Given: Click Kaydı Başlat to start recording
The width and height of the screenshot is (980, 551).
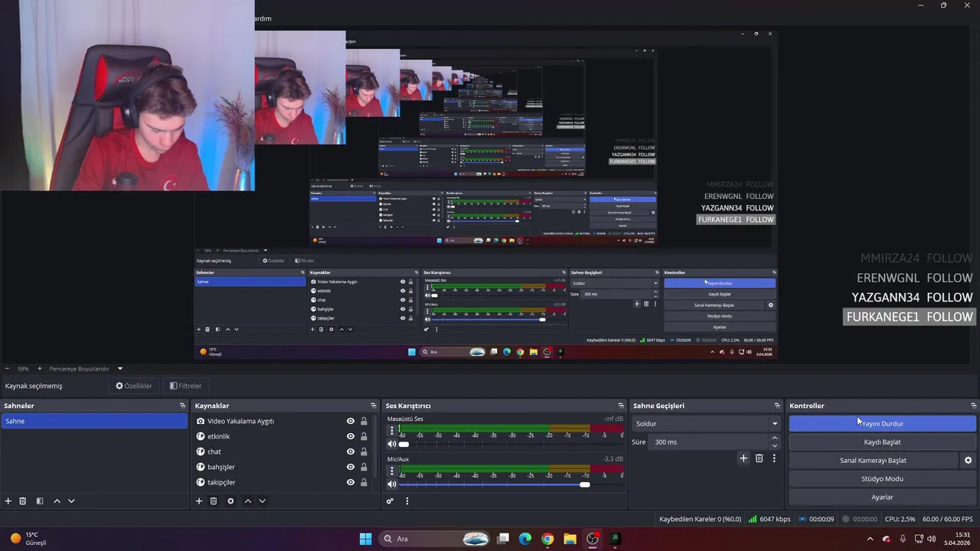Looking at the screenshot, I should (882, 442).
